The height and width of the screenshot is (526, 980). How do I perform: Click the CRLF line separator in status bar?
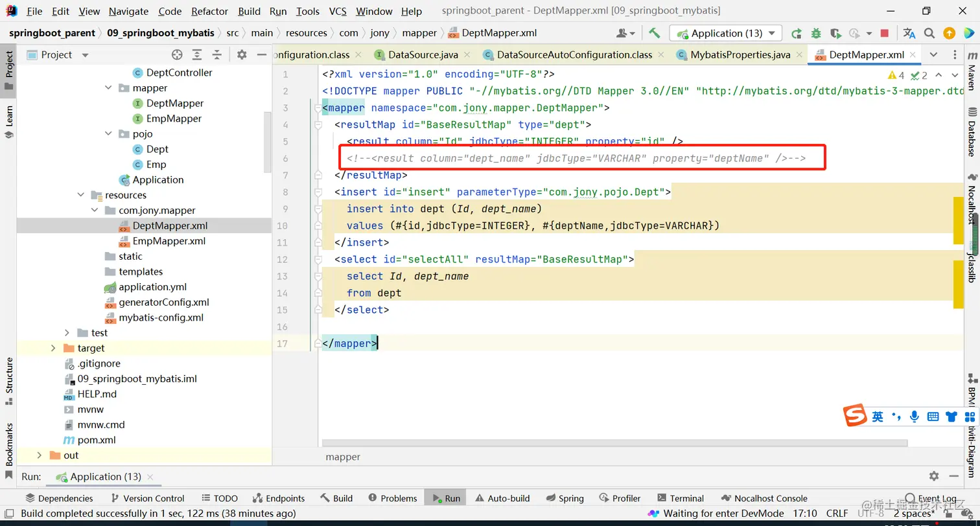tap(837, 513)
